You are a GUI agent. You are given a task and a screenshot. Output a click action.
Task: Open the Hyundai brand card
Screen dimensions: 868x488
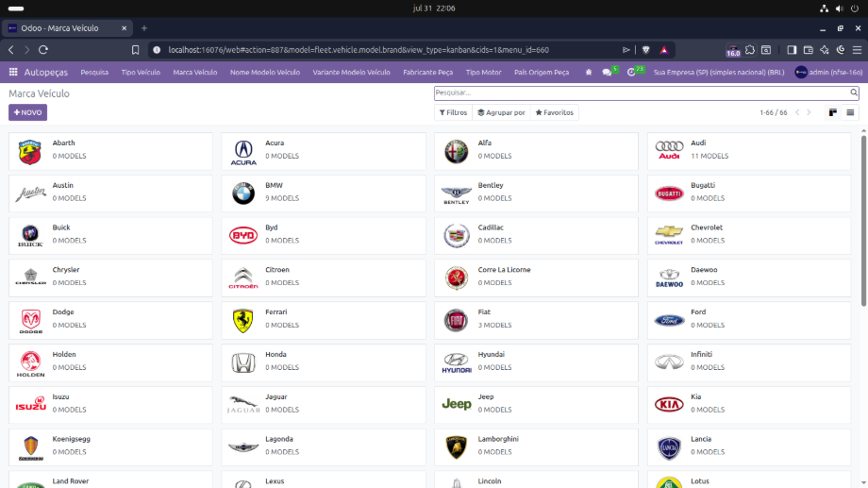click(x=537, y=362)
